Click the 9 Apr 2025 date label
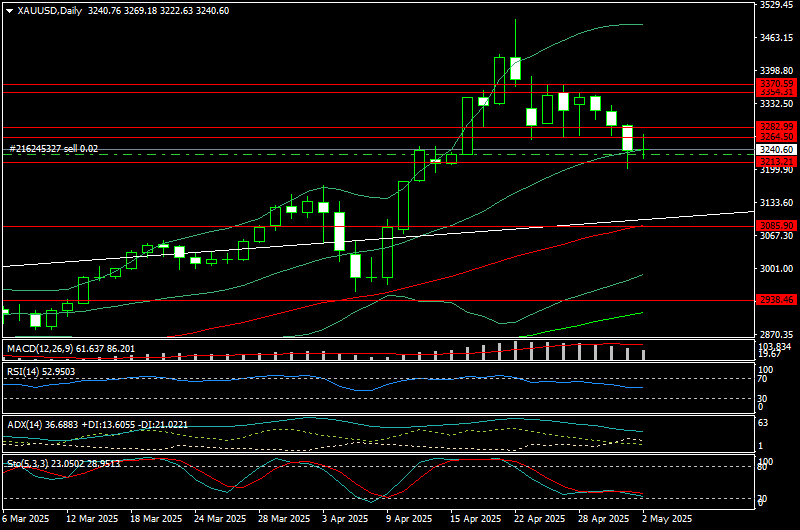The height and width of the screenshot is (530, 800). tap(408, 519)
